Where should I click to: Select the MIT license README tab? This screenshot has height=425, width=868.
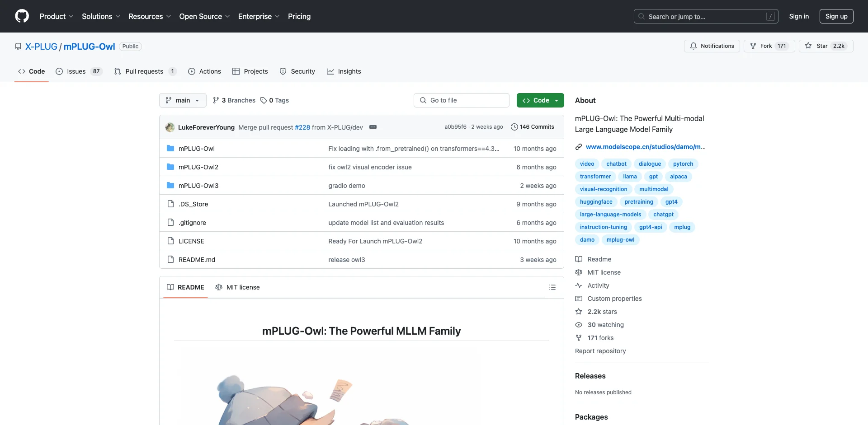(x=237, y=287)
